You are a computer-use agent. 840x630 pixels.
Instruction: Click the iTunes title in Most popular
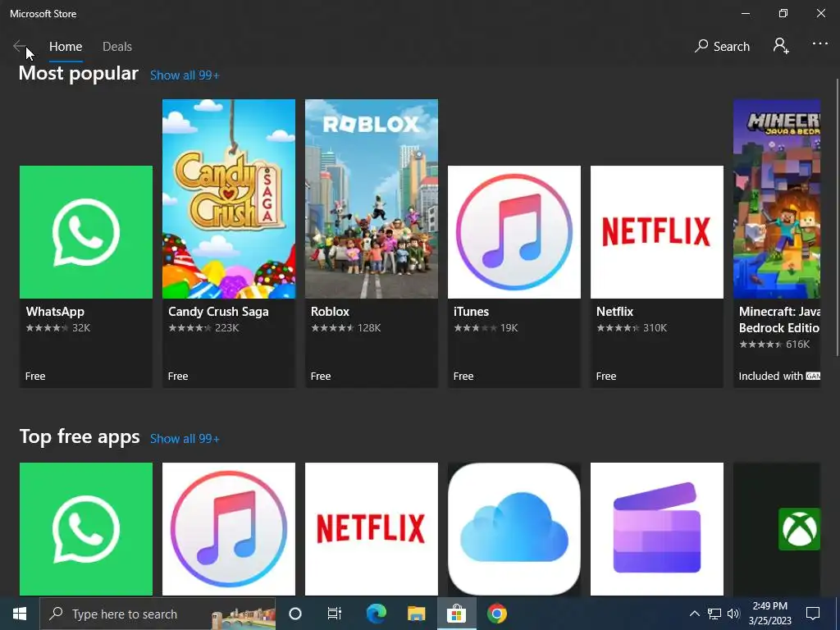coord(472,312)
